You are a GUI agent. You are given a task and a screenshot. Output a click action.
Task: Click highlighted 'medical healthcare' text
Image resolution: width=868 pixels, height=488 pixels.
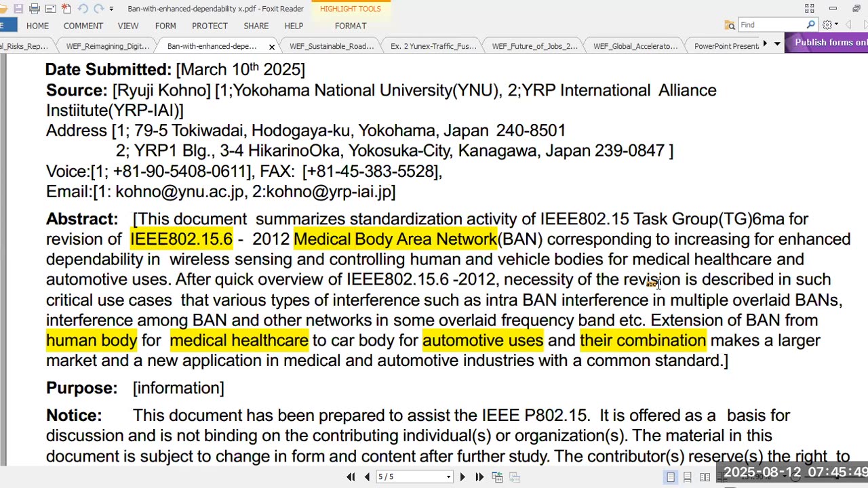click(x=239, y=340)
